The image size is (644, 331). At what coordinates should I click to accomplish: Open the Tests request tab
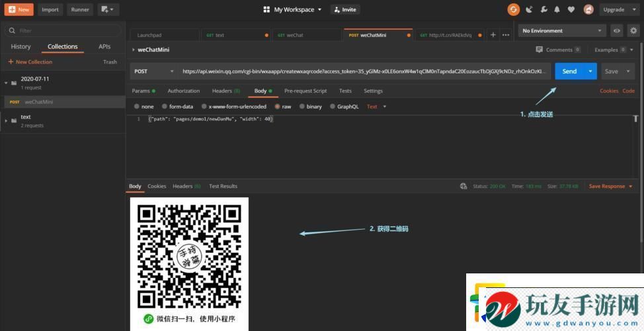pos(345,91)
